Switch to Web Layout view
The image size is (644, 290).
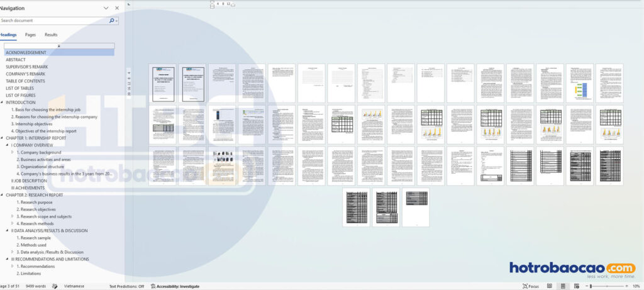(577, 286)
